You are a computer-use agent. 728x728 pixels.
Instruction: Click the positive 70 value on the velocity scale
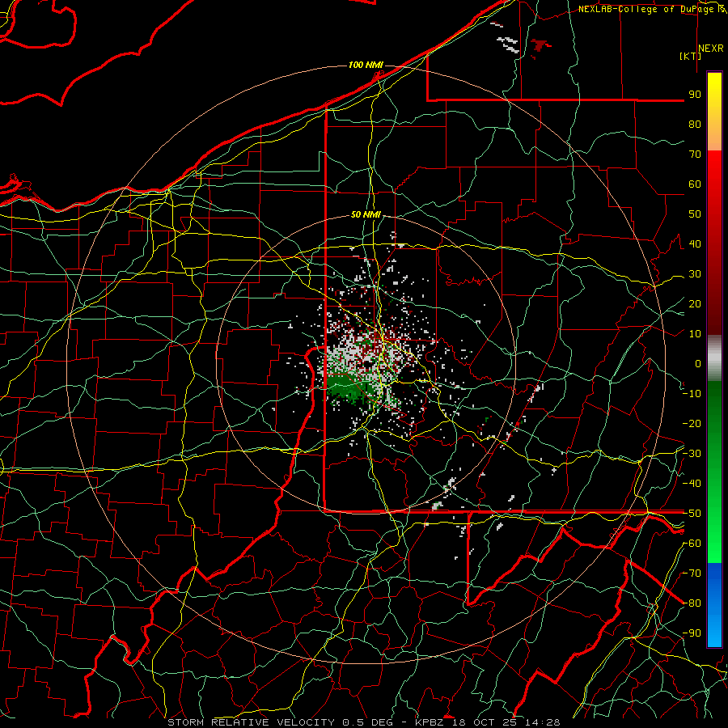(x=695, y=154)
